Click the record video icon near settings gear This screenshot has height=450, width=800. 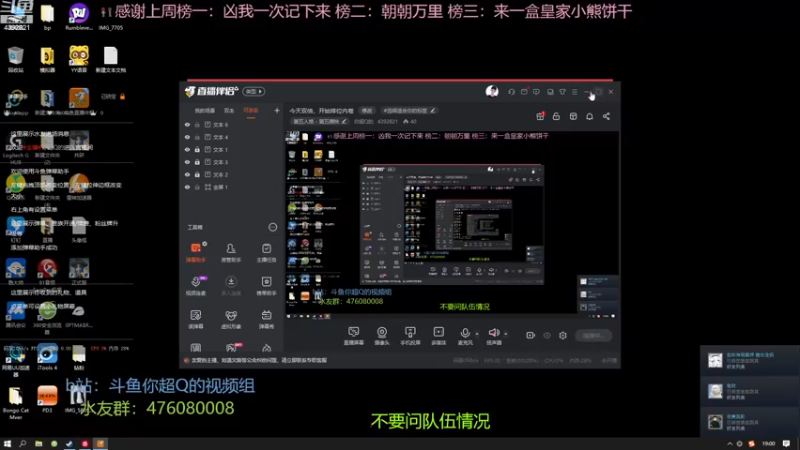(x=531, y=335)
